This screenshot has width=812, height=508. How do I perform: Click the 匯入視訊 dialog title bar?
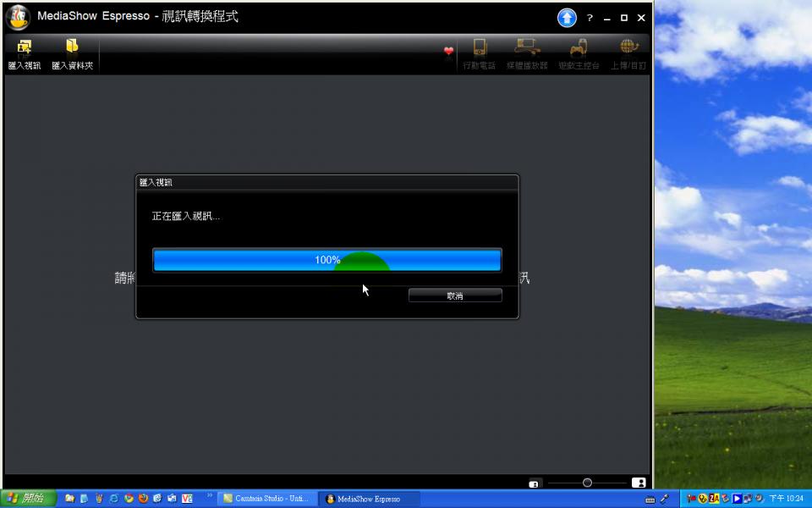tap(327, 183)
